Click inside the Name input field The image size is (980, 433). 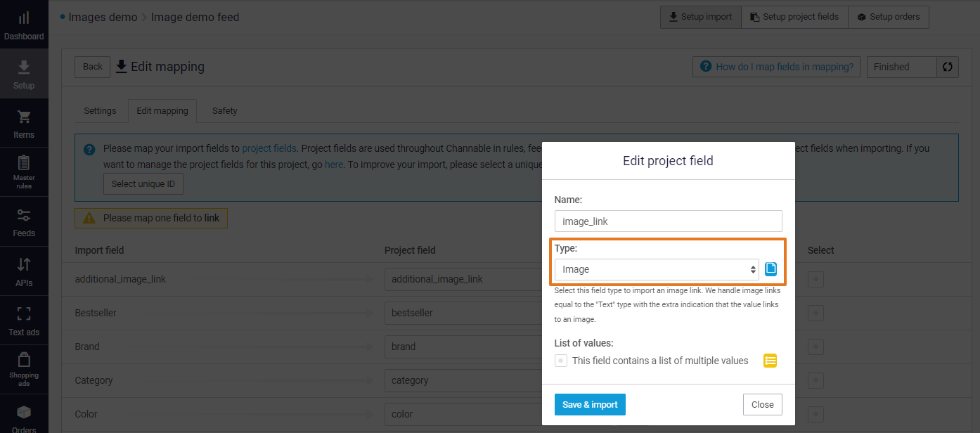click(667, 221)
